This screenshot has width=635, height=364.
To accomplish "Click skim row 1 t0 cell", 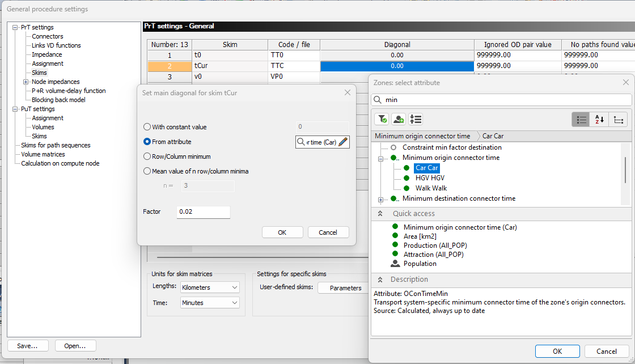I will 230,55.
